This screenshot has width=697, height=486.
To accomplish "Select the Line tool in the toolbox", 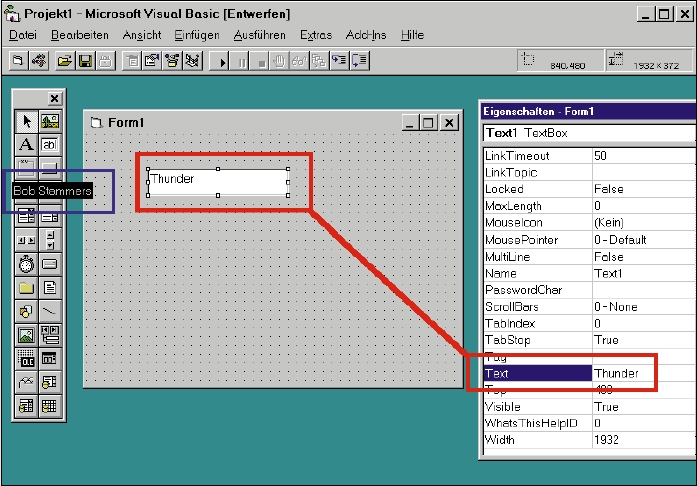I will [50, 311].
